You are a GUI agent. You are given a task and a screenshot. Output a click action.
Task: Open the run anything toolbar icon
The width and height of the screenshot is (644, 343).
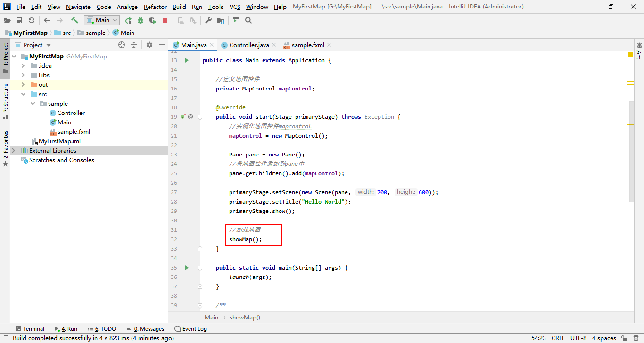[236, 20]
